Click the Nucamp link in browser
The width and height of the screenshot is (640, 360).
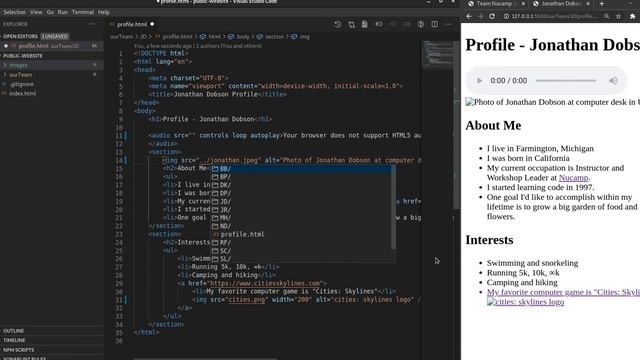pyautogui.click(x=573, y=178)
